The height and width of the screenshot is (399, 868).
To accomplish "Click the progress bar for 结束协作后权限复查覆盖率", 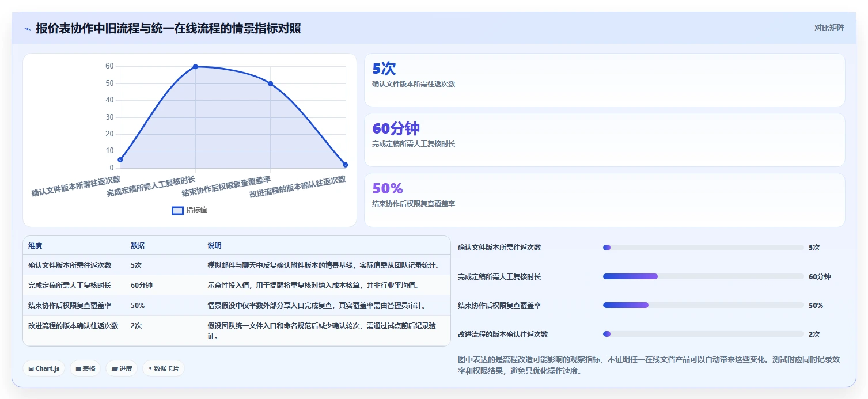I will point(703,305).
